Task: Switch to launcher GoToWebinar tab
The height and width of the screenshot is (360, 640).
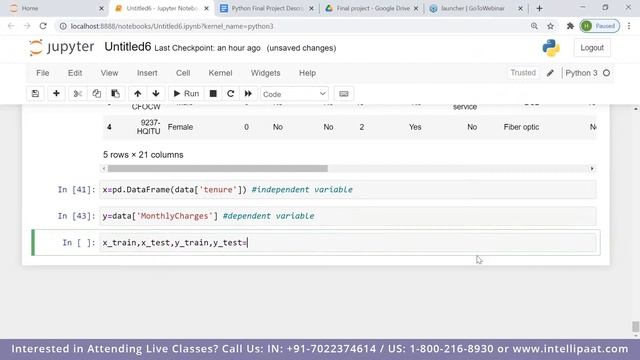Action: point(476,8)
